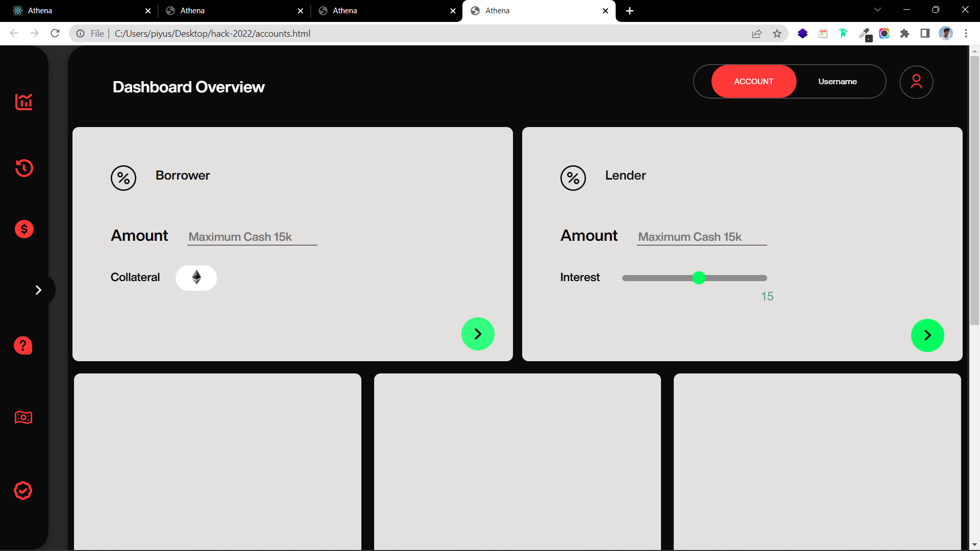The height and width of the screenshot is (551, 980).
Task: Click the percent icon beside Borrower
Action: (124, 178)
